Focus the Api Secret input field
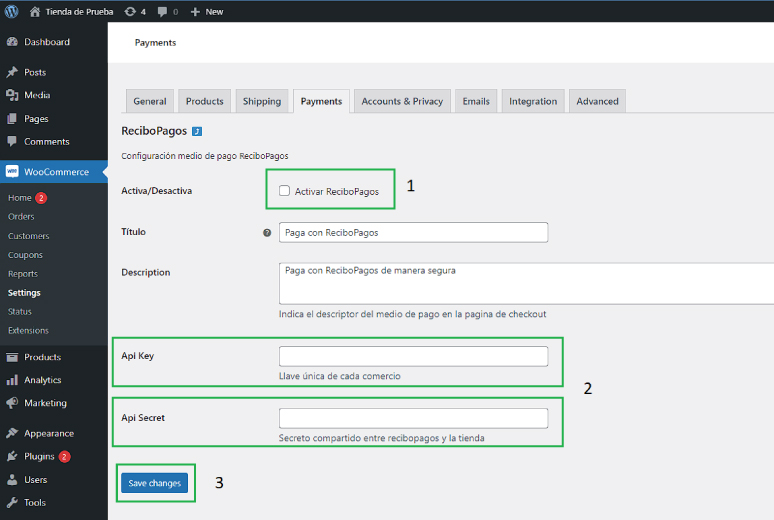The image size is (774, 520). pyautogui.click(x=413, y=418)
